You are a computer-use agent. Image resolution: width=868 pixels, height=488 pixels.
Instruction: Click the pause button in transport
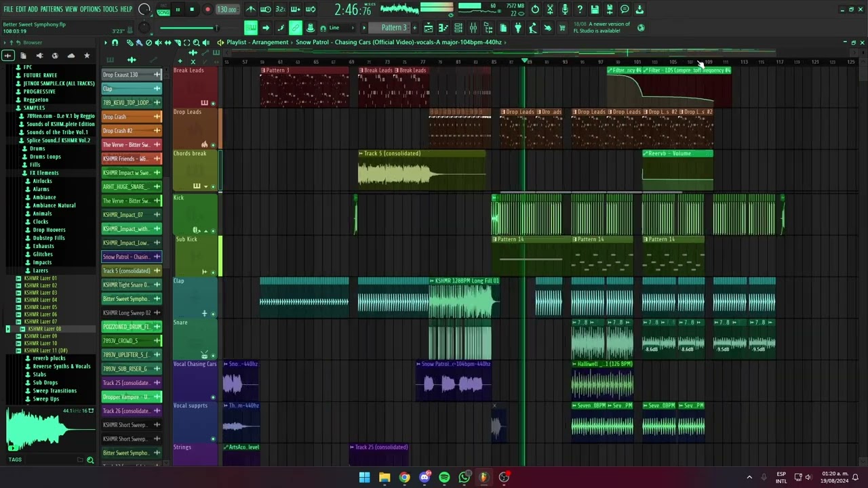178,9
